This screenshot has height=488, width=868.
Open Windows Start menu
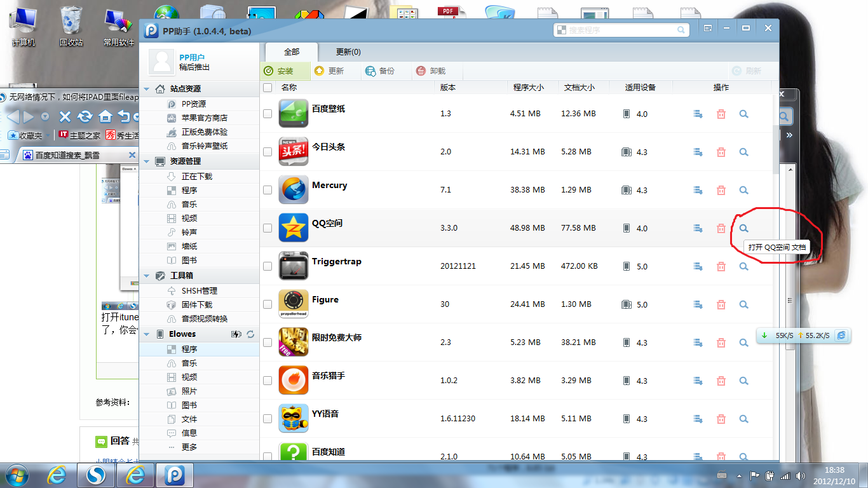[x=16, y=475]
